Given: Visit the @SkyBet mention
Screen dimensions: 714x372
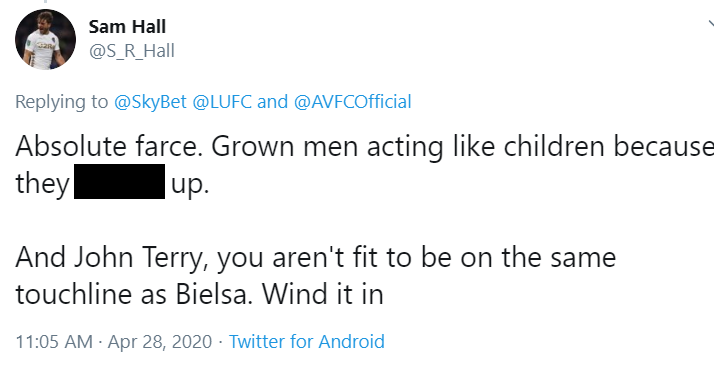Looking at the screenshot, I should point(150,102).
